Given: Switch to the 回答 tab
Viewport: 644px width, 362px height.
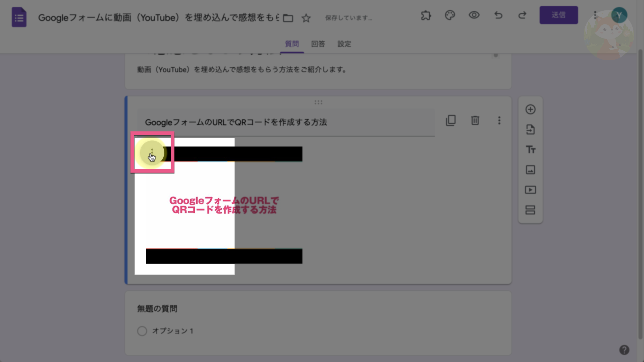Looking at the screenshot, I should (x=318, y=43).
